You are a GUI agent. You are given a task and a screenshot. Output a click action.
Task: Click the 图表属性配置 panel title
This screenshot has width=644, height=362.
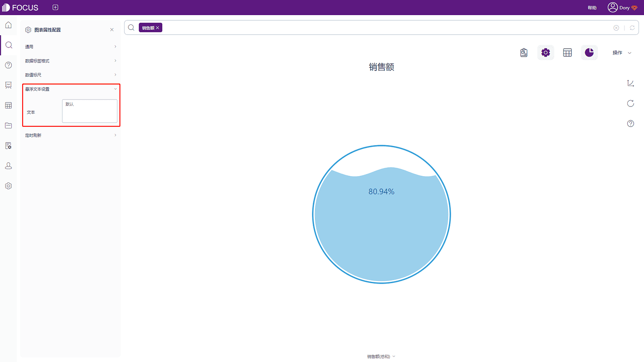point(47,30)
